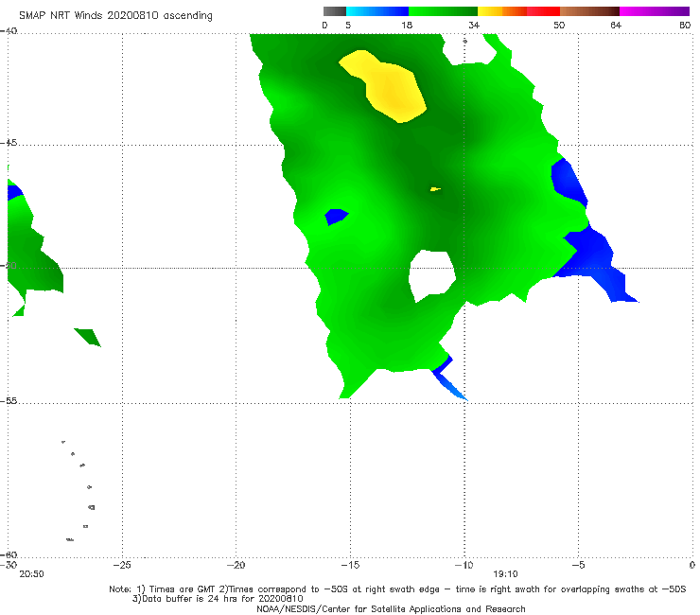Image resolution: width=700 pixels, height=615 pixels.
Task: Choose the magenta-purple segment of the color bar
Action: tap(655, 11)
